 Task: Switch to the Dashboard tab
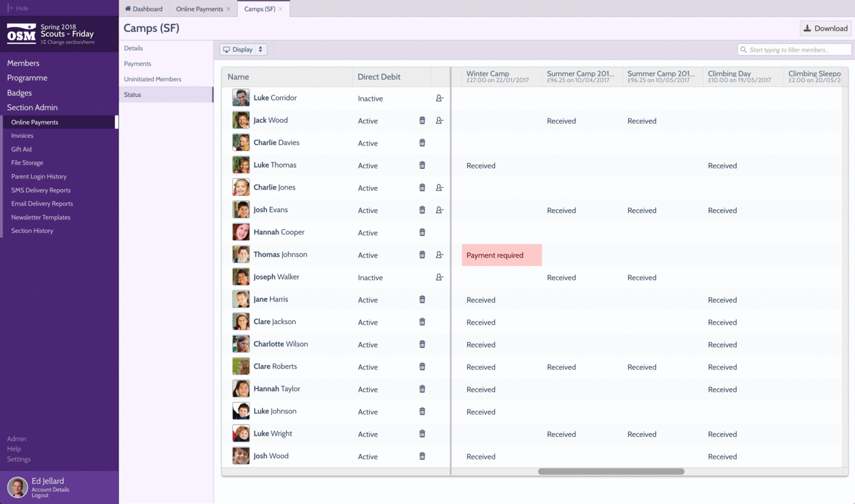pyautogui.click(x=144, y=9)
